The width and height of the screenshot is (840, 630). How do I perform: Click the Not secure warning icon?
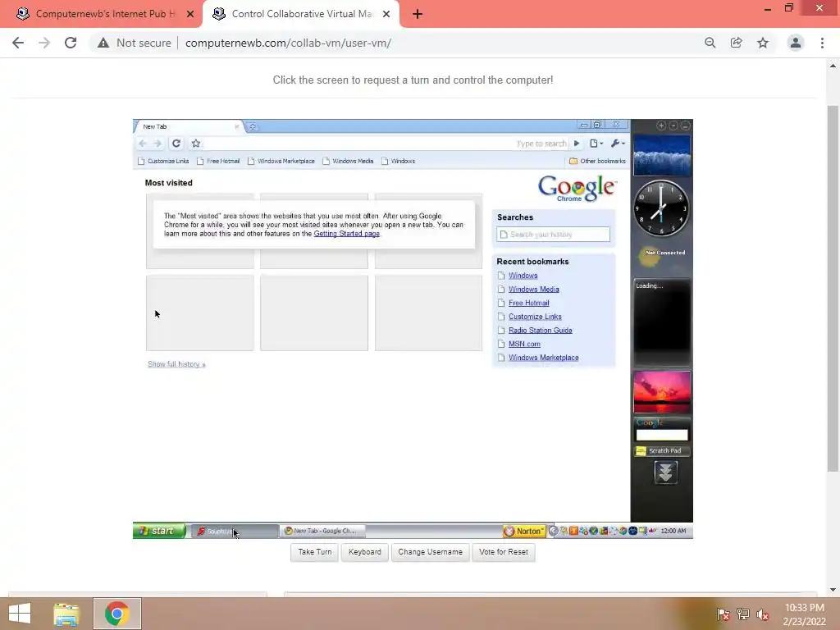[x=103, y=43]
